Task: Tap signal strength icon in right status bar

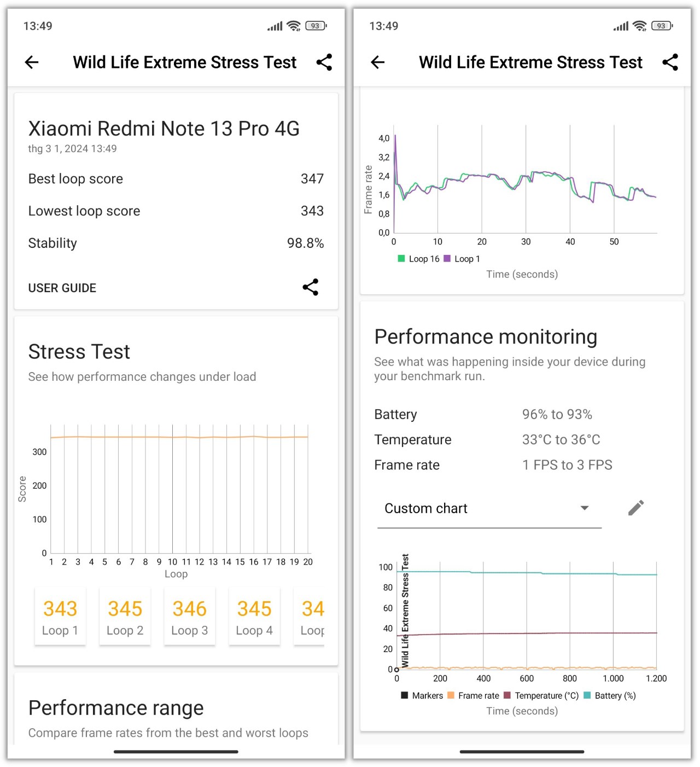Action: coord(621,26)
